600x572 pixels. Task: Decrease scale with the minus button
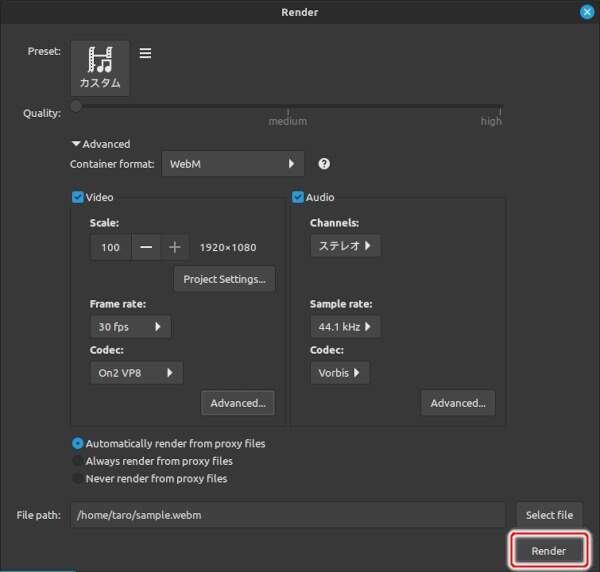coord(146,247)
